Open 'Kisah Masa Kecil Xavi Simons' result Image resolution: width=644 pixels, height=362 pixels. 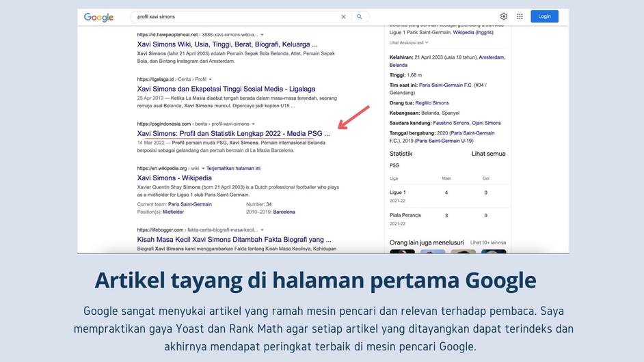(x=234, y=239)
